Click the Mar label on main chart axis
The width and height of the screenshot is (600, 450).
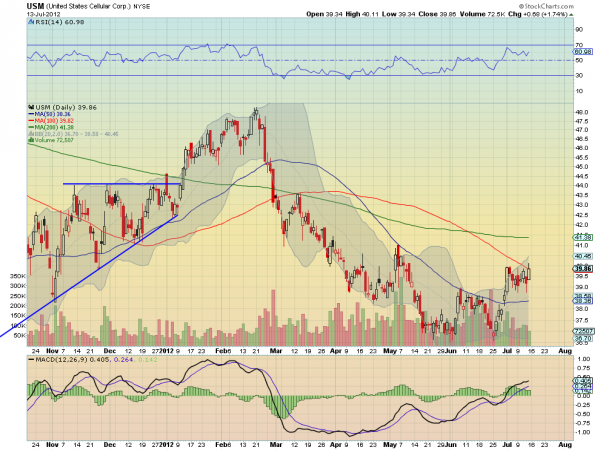pyautogui.click(x=276, y=351)
